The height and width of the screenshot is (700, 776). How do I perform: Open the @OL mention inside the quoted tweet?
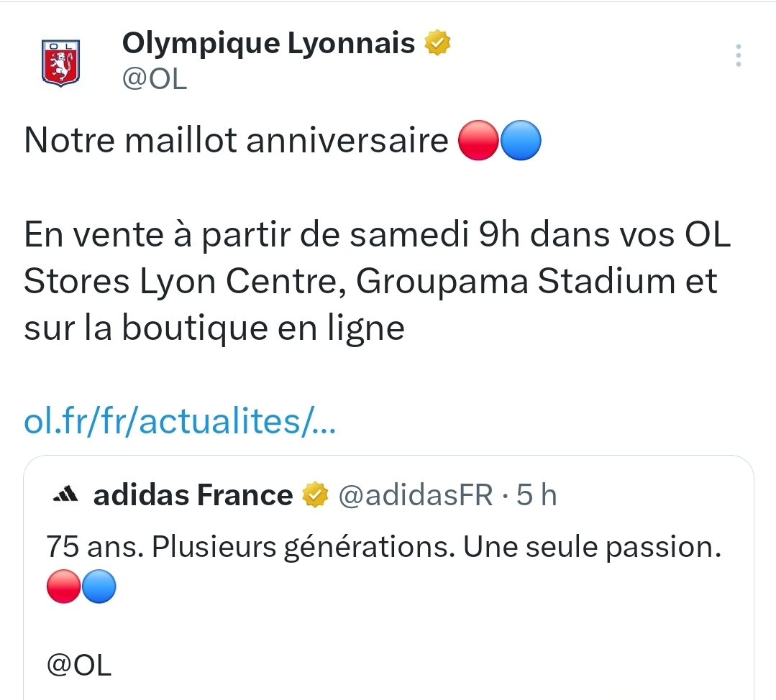point(79,666)
